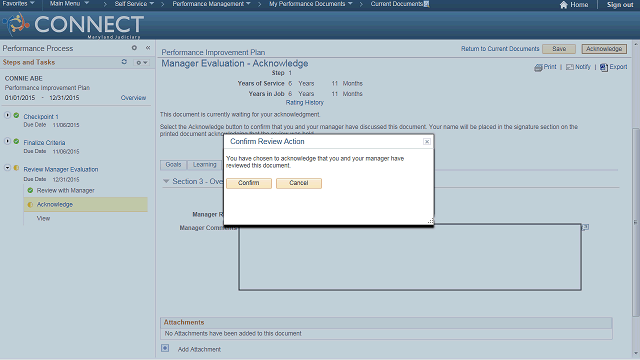Expand the Checkpoint 1 step
The height and width of the screenshot is (360, 640).
point(7,116)
